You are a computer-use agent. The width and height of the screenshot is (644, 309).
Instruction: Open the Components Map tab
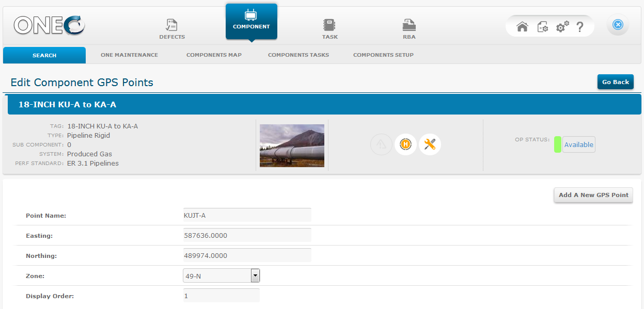click(214, 55)
